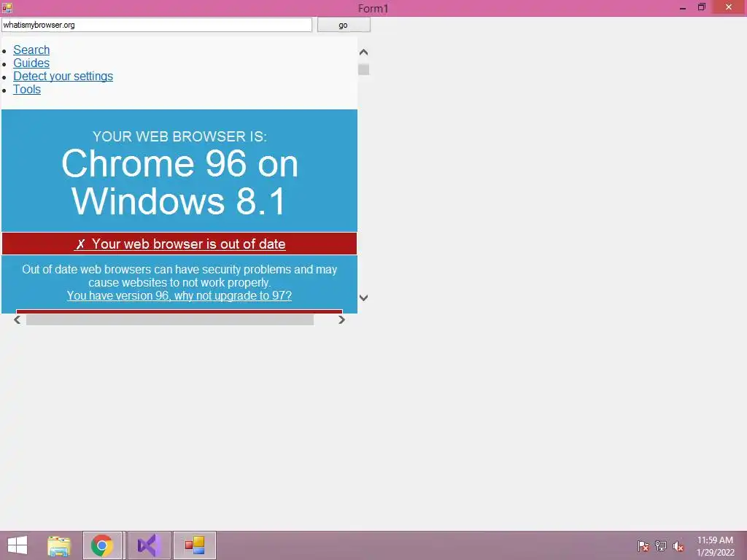
Task: Restore down the Form1 window
Action: (701, 7)
